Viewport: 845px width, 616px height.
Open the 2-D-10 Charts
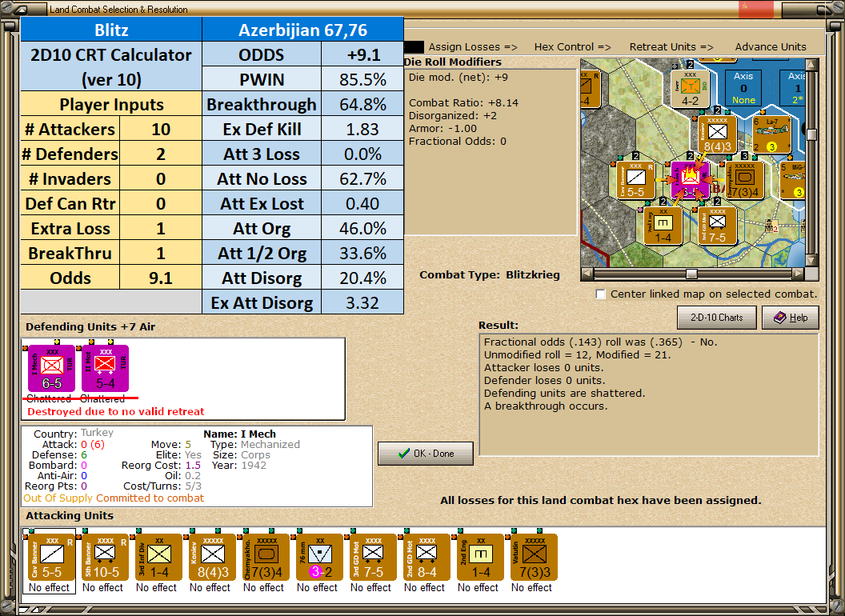717,318
